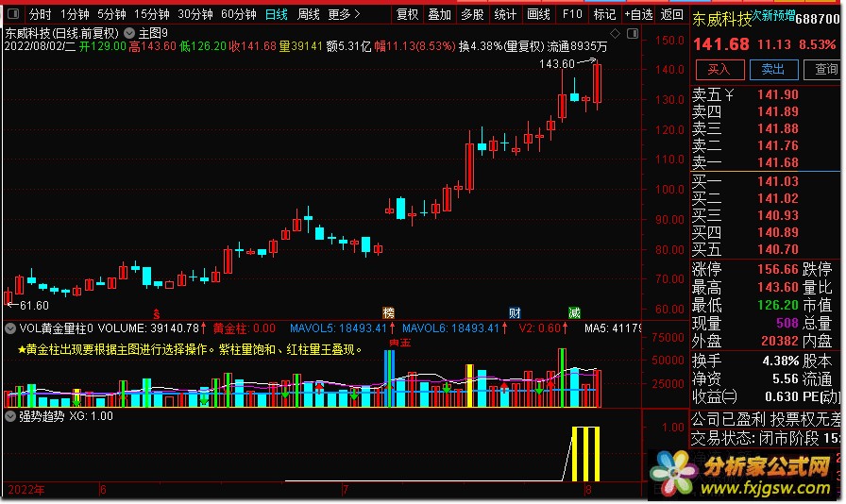
Task: Select the 卖五 141.90 order row
Action: point(765,95)
